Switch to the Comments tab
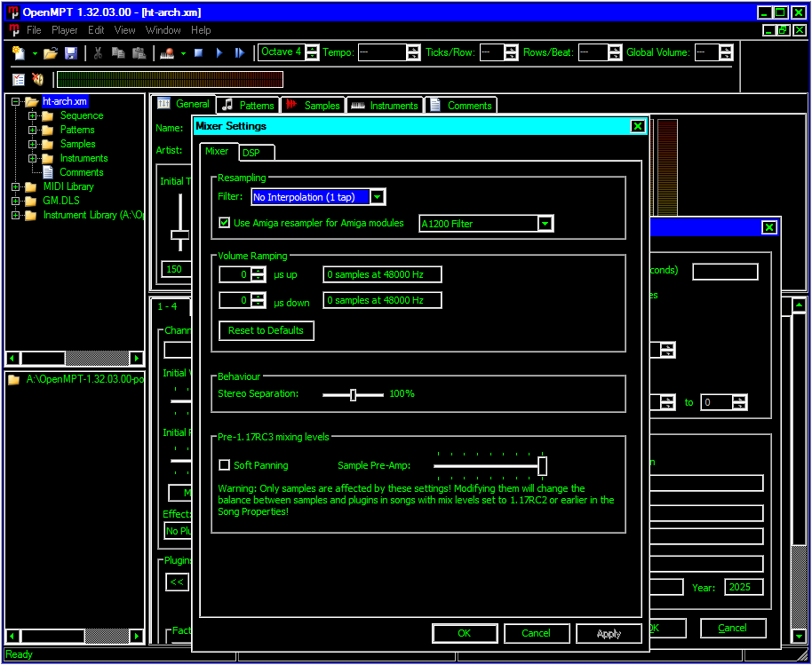Image resolution: width=812 pixels, height=665 pixels. [461, 105]
